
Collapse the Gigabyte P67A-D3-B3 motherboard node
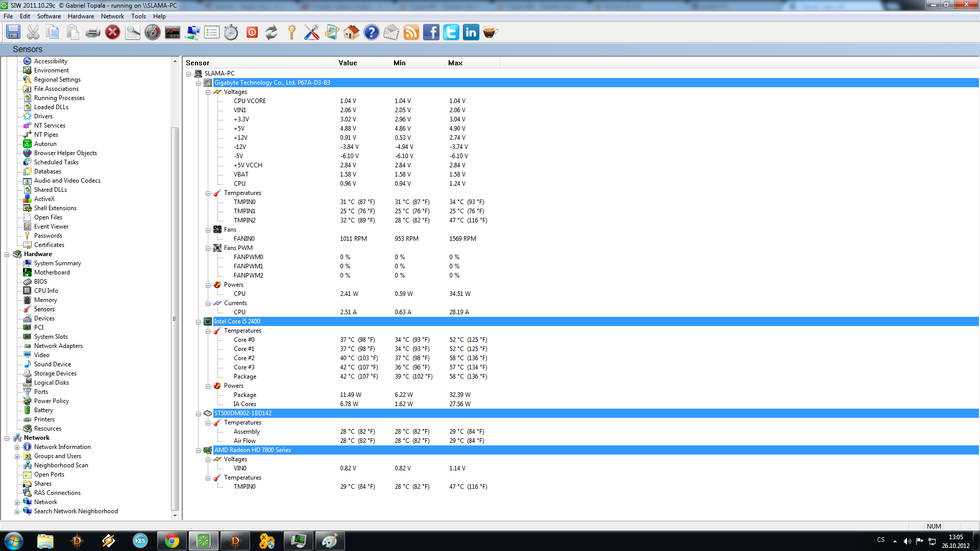click(199, 83)
